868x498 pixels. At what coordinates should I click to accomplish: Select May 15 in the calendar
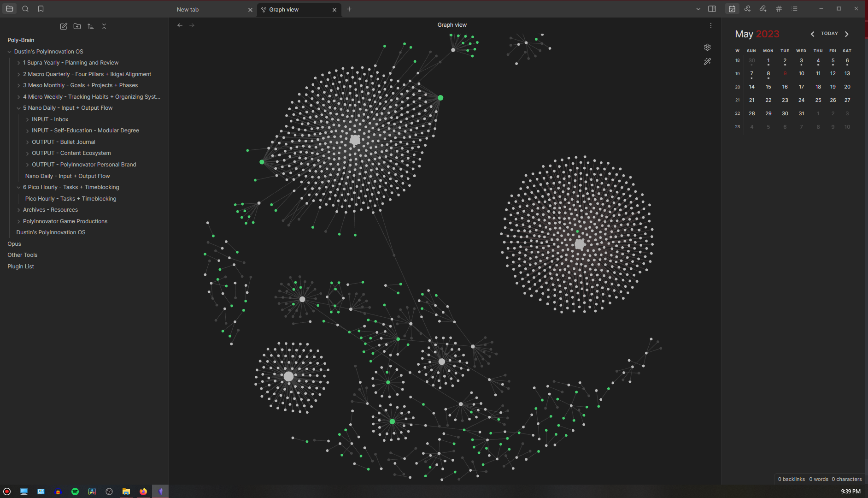click(x=768, y=87)
